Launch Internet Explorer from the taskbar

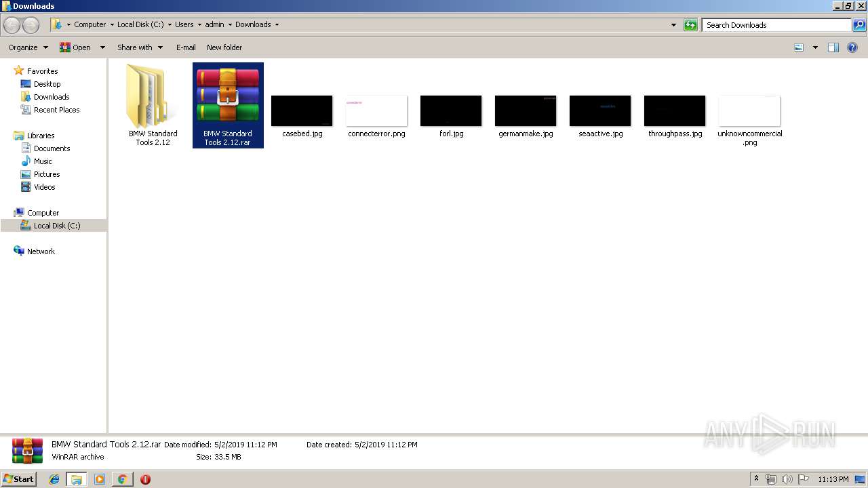coord(54,479)
